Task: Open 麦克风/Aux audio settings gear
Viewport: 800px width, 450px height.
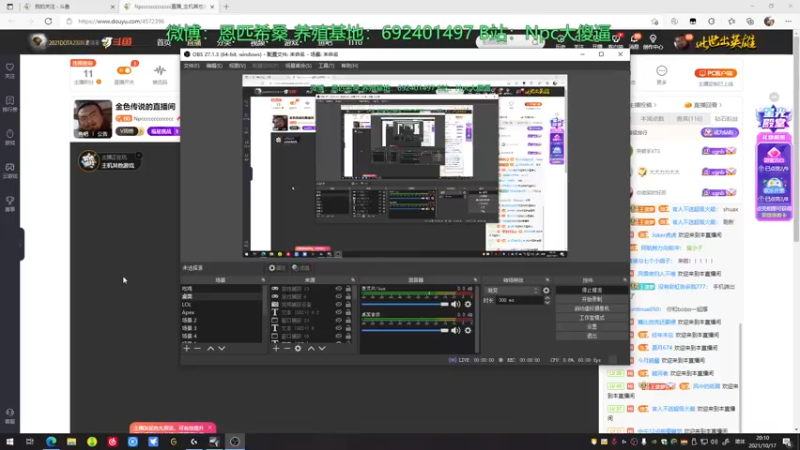Action: pyautogui.click(x=468, y=304)
